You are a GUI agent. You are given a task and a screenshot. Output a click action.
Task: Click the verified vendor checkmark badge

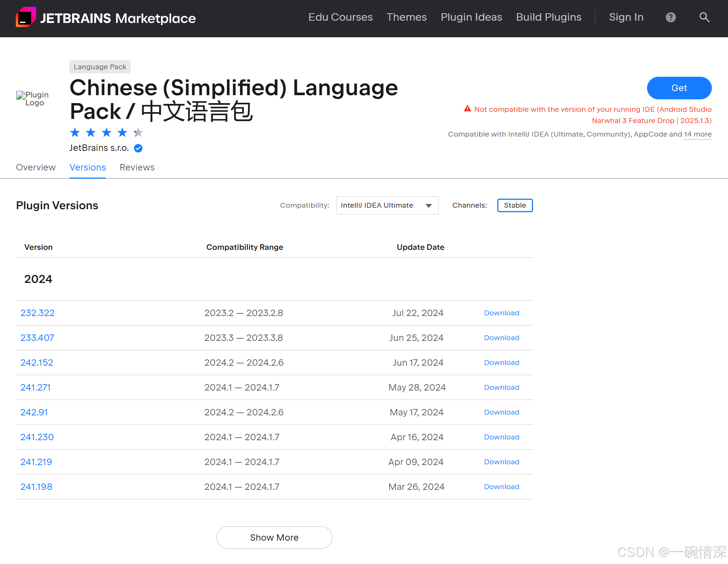coord(138,148)
